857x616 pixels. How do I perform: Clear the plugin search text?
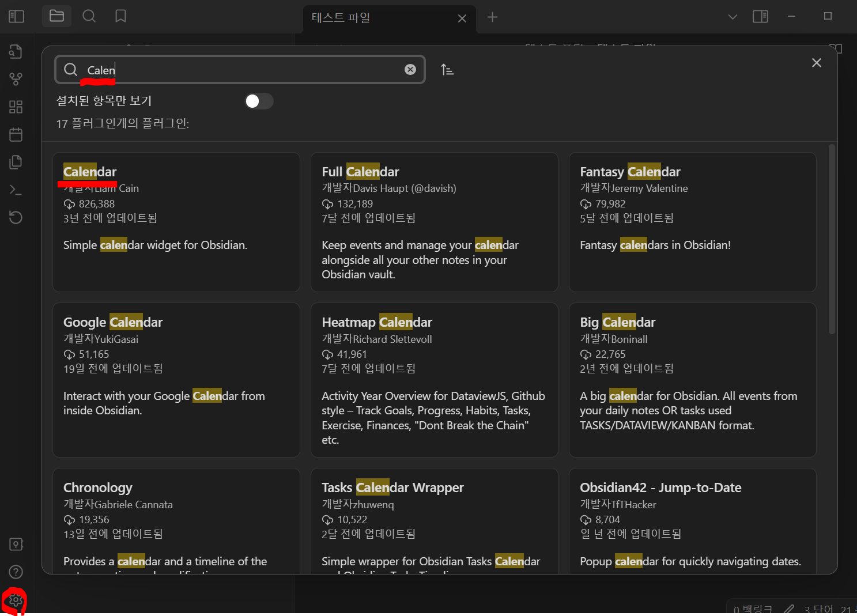[x=410, y=70]
